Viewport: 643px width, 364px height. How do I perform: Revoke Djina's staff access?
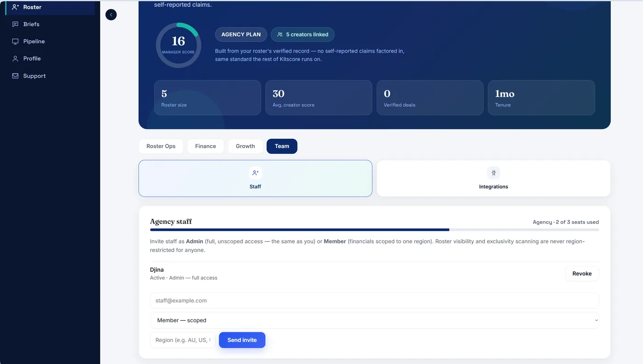click(x=582, y=274)
